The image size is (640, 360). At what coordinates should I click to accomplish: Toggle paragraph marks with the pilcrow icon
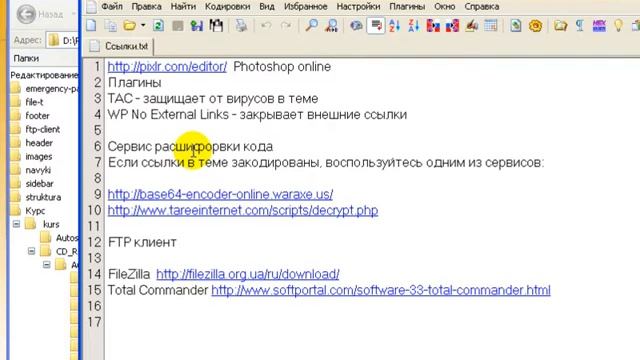[x=580, y=26]
